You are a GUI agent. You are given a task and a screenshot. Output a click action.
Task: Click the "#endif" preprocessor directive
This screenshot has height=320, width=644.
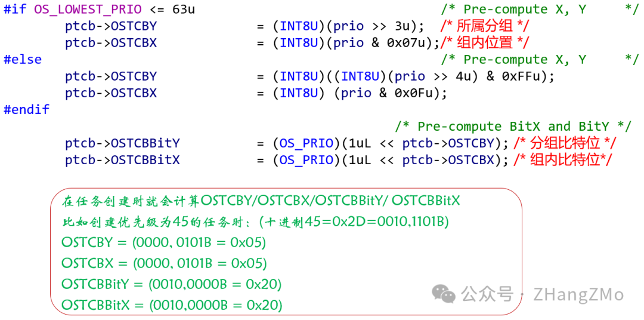[x=26, y=110]
